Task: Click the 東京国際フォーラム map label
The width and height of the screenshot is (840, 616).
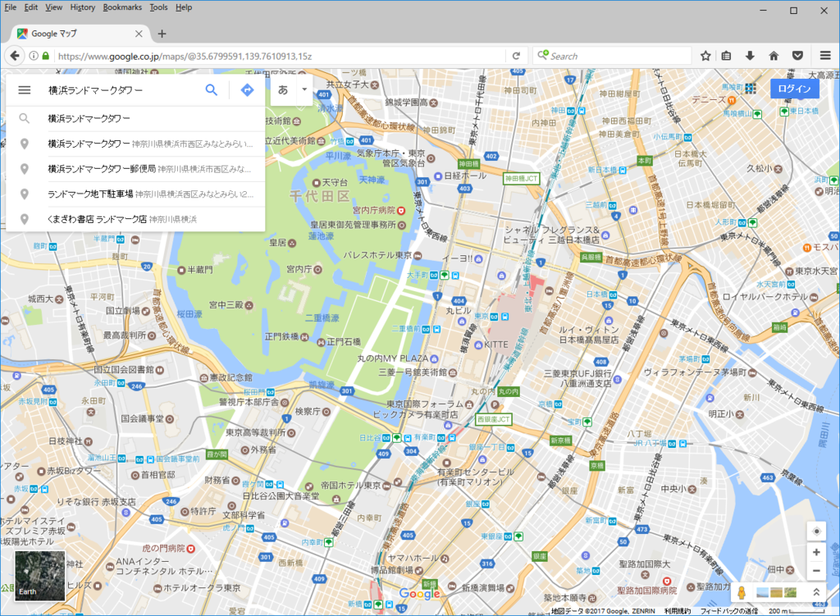Action: click(x=425, y=404)
